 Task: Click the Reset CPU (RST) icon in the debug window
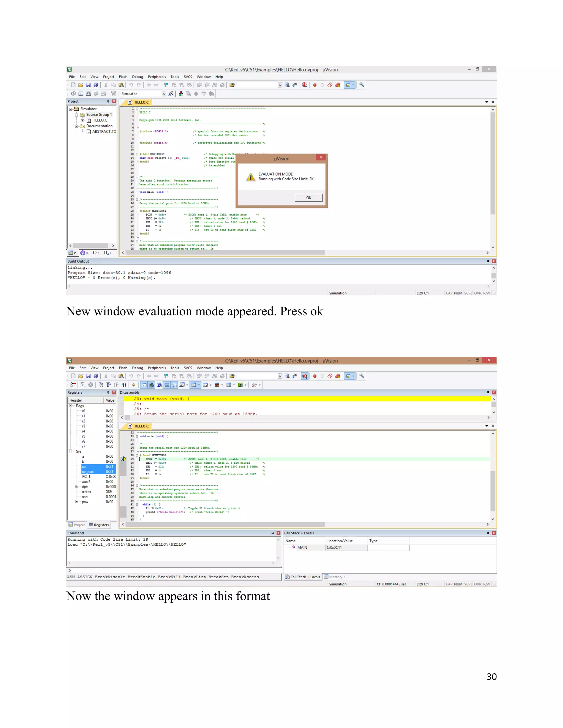(73, 385)
